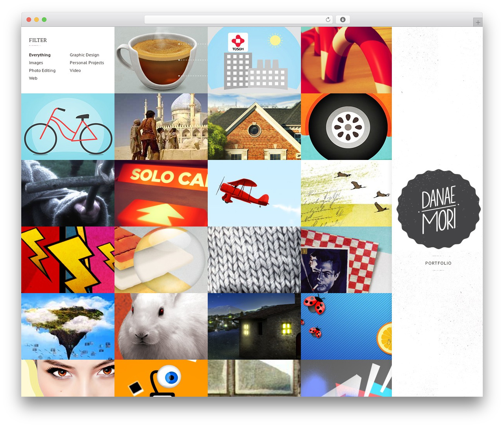Filter by Video
The width and height of the screenshot is (504, 427).
(75, 71)
